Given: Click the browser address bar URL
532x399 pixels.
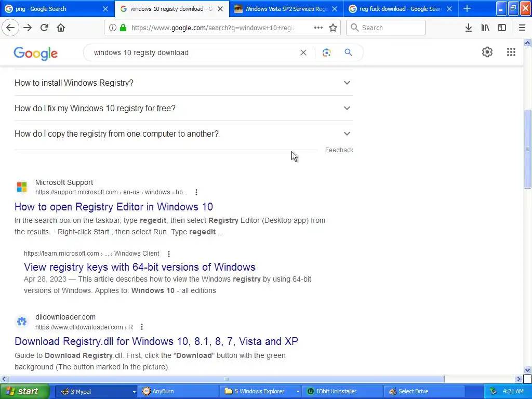Looking at the screenshot, I should (x=214, y=28).
